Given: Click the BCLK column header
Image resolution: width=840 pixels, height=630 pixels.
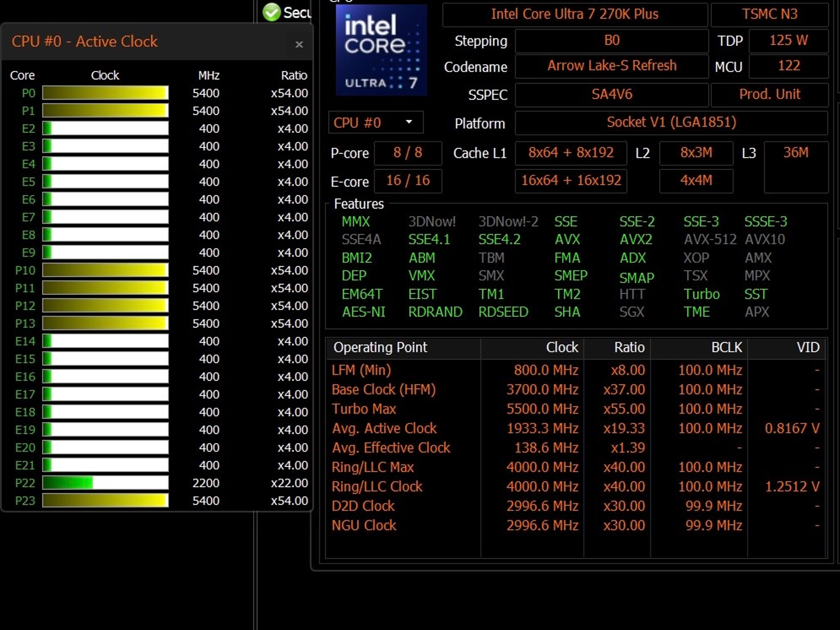Looking at the screenshot, I should pyautogui.click(x=699, y=348).
